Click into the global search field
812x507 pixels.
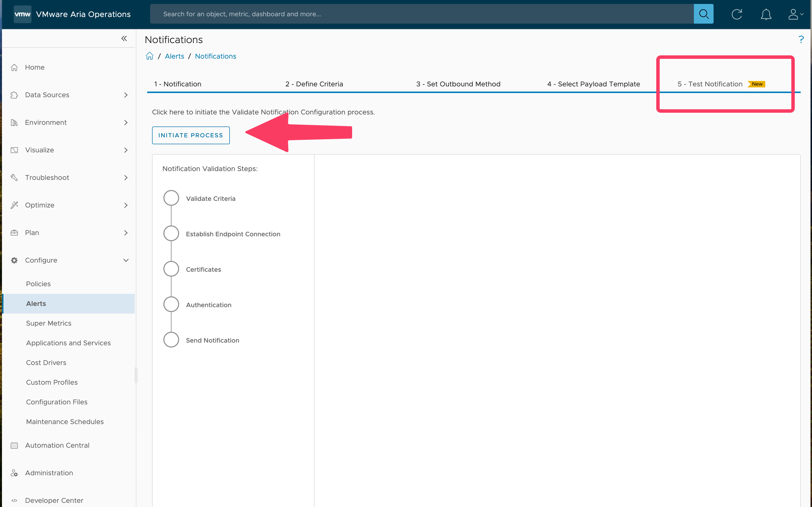(x=419, y=14)
